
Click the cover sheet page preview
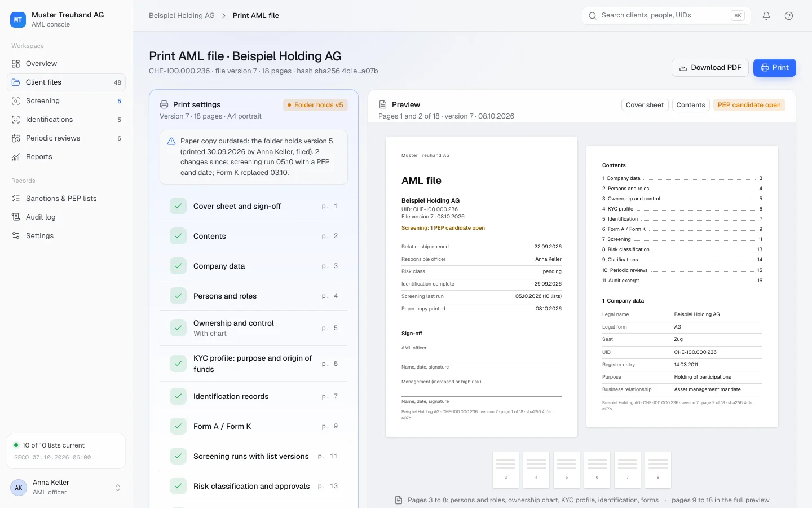tap(482, 287)
